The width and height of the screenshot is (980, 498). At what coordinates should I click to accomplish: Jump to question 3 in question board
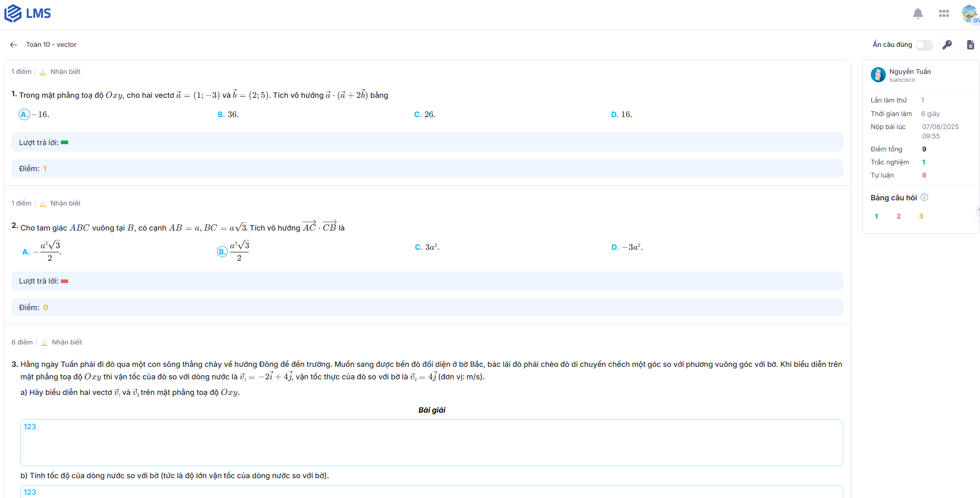[x=921, y=216]
